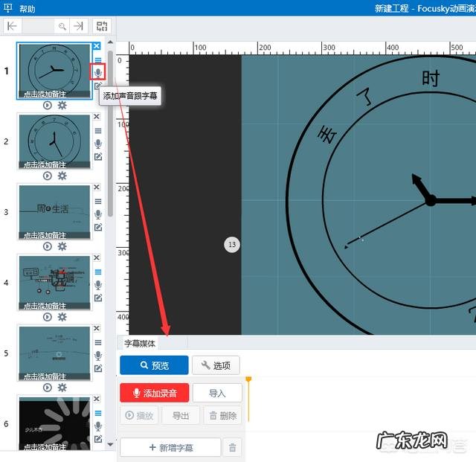The width and height of the screenshot is (476, 462).
Task: Open list menu icon on slide 4
Action: (97, 272)
